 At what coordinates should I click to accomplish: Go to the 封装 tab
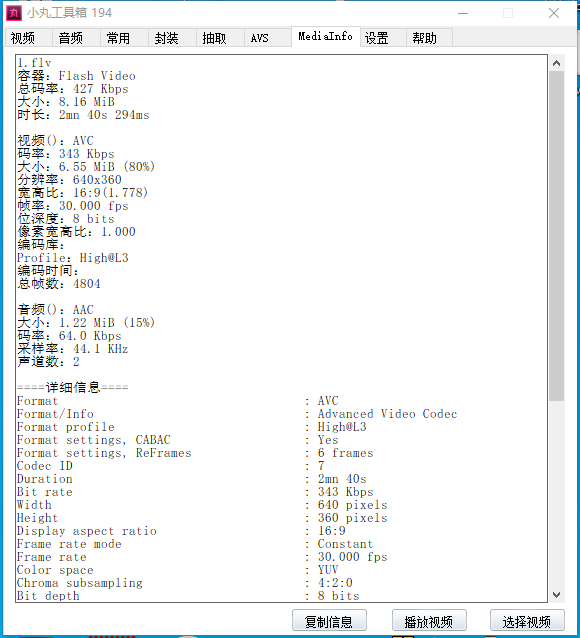pyautogui.click(x=172, y=38)
